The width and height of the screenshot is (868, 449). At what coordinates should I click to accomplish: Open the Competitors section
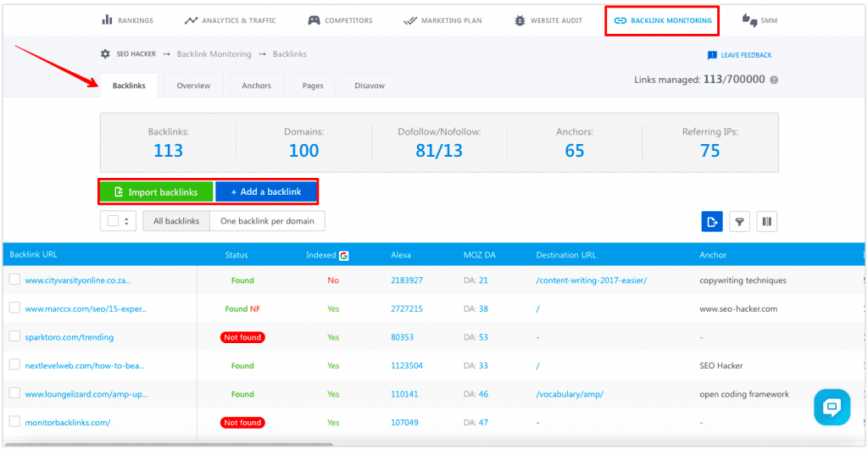[341, 20]
